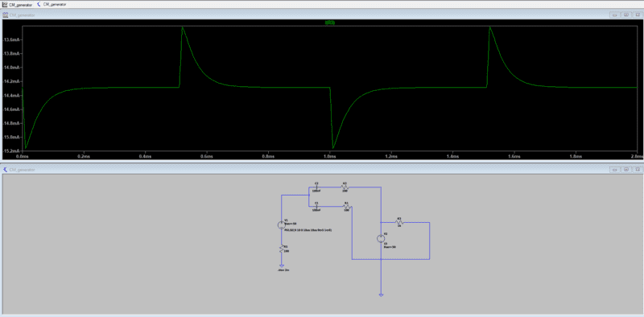Minimize the schematic sub-window
The width and height of the screenshot is (644, 317).
[x=615, y=169]
